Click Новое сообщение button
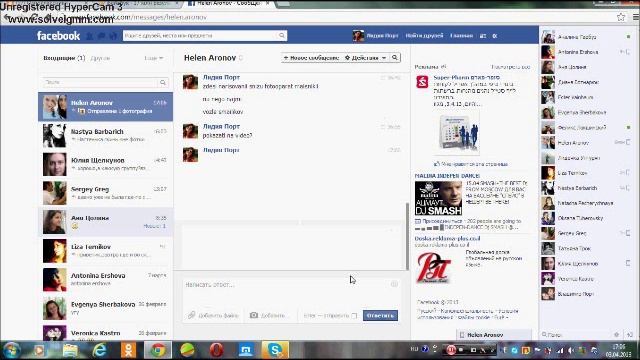 (x=311, y=58)
